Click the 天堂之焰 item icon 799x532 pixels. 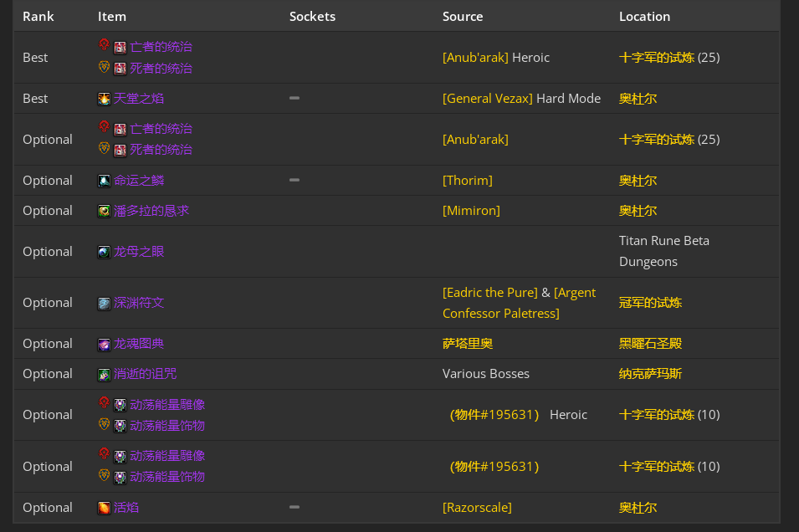coord(104,99)
